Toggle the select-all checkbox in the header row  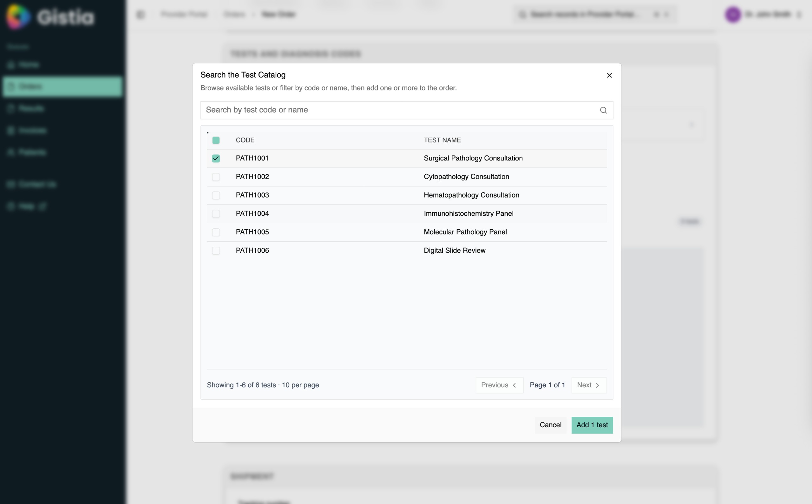tap(216, 140)
